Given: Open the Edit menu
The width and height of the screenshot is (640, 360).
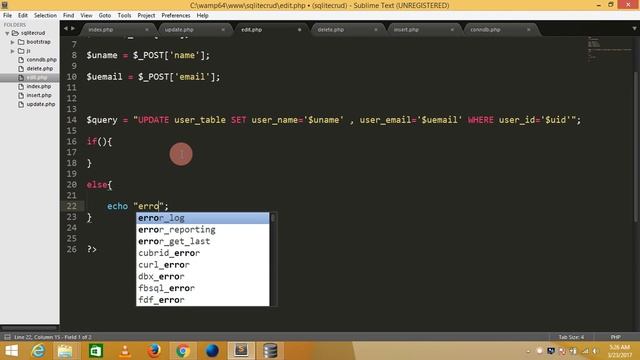Looking at the screenshot, I should pos(23,15).
